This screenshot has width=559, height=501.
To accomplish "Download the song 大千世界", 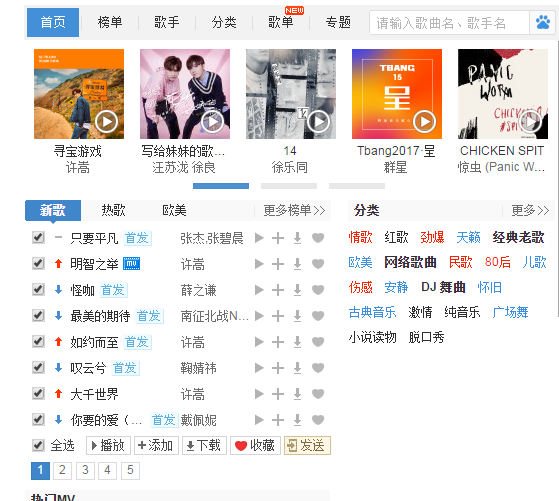I will click(x=297, y=394).
